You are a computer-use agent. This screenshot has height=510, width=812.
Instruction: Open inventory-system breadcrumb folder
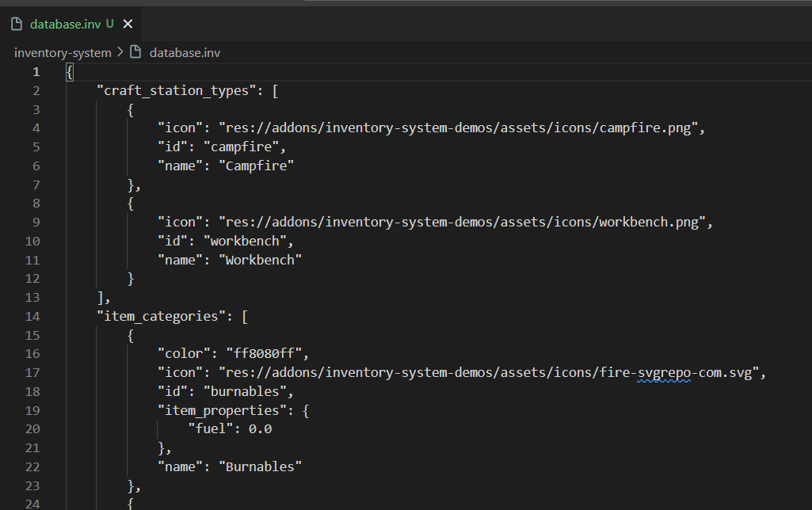point(63,53)
